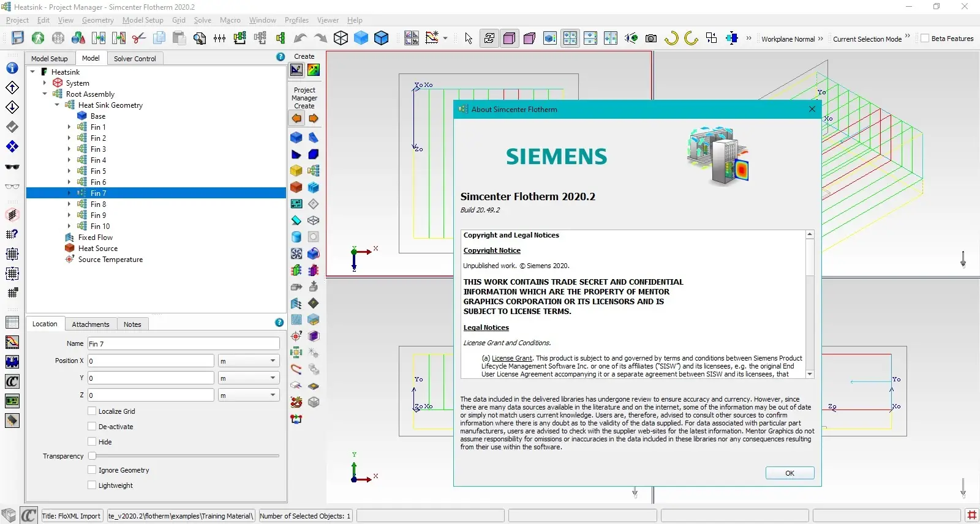Click the yellow cuboid enclosure create icon
980x524 pixels.
click(296, 171)
